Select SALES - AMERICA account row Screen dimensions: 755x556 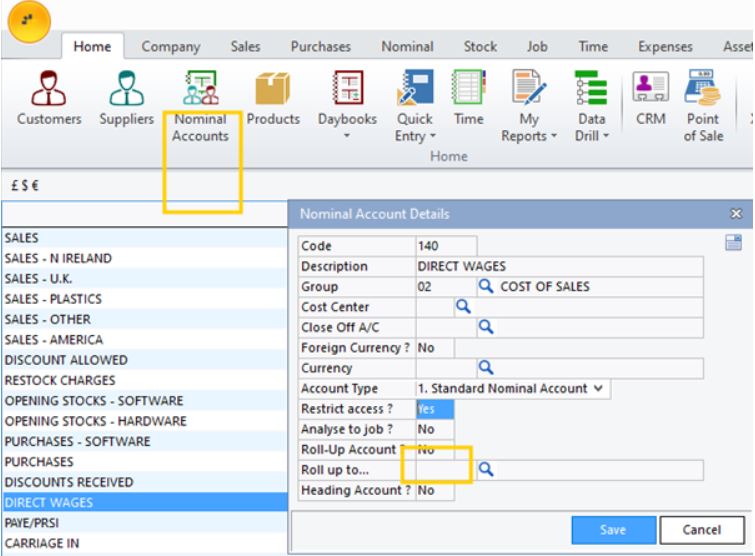click(144, 340)
